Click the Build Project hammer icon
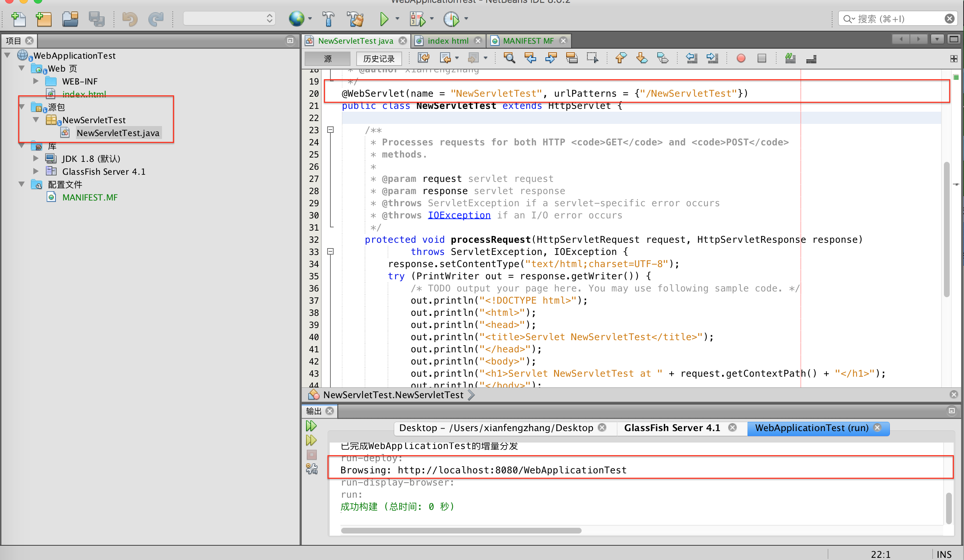 pyautogui.click(x=328, y=19)
